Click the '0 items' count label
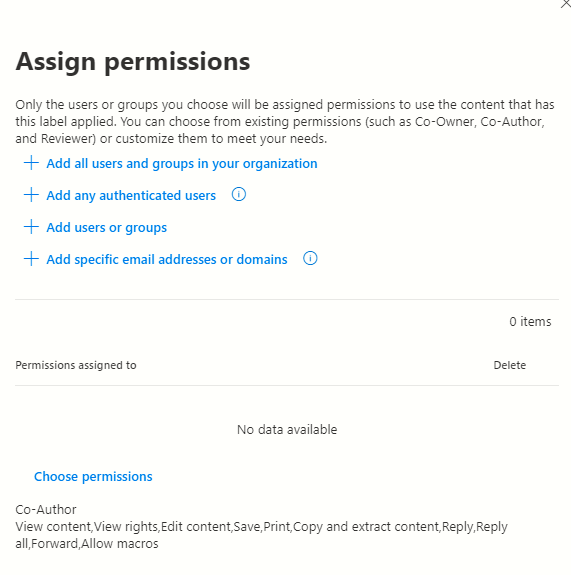This screenshot has width=571, height=575. coord(530,322)
